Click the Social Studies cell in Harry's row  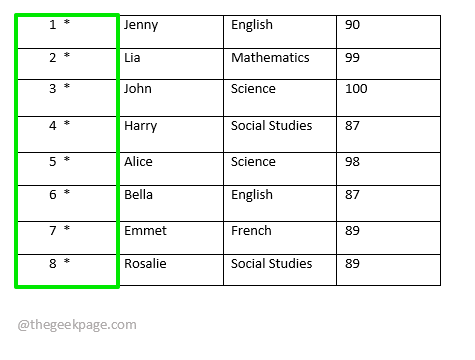tap(280, 135)
